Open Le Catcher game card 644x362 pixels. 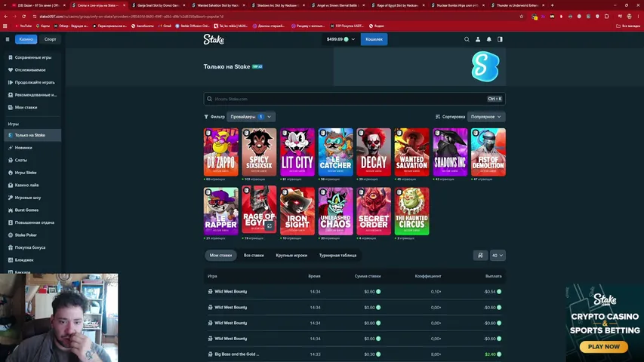coord(335,152)
